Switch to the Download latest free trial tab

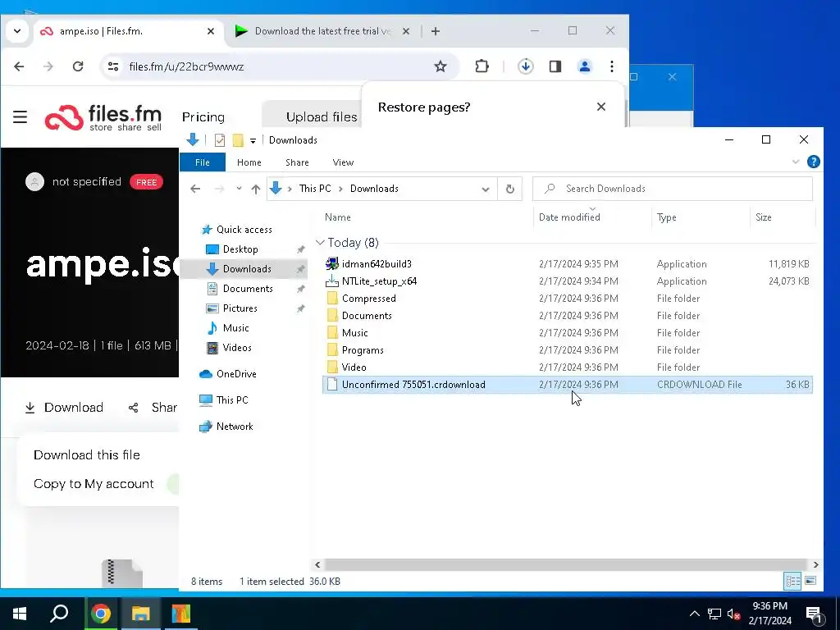pyautogui.click(x=323, y=31)
